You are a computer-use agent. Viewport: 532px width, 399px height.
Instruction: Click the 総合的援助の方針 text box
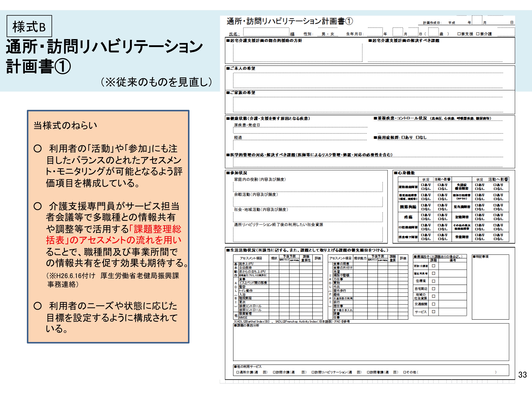(x=297, y=53)
